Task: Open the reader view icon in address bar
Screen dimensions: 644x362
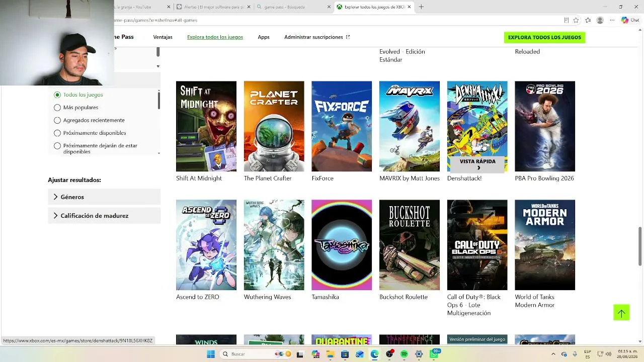Action: click(x=567, y=20)
